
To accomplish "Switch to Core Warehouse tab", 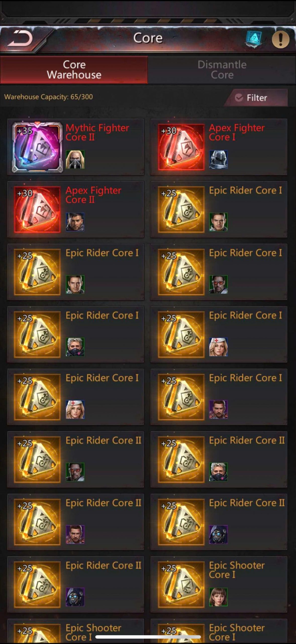I will click(x=74, y=70).
